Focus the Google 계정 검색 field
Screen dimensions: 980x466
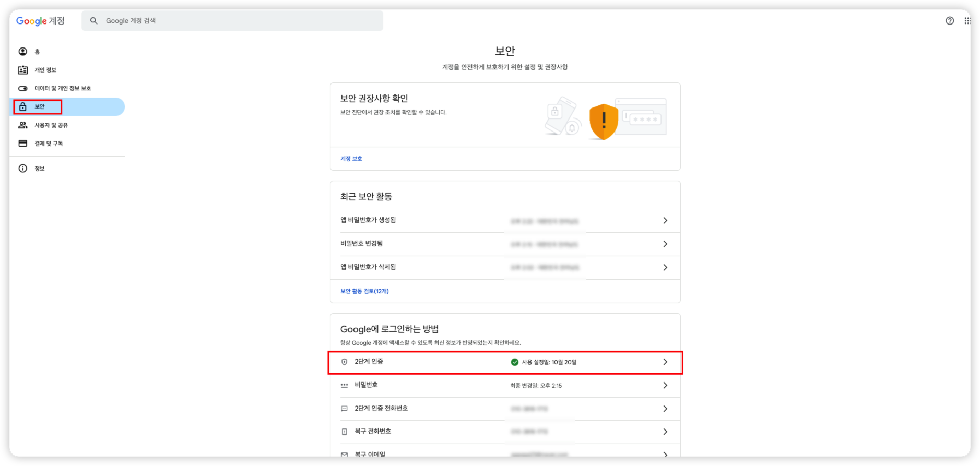click(232, 21)
